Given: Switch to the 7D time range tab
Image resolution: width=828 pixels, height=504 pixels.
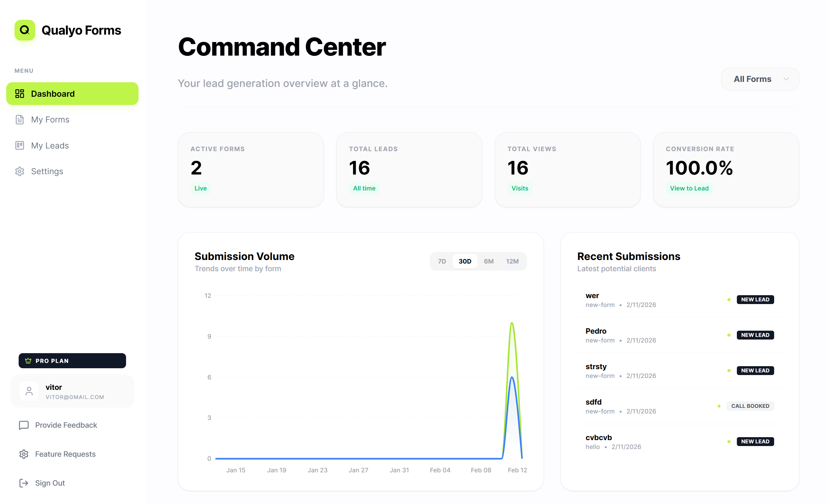Looking at the screenshot, I should [442, 261].
